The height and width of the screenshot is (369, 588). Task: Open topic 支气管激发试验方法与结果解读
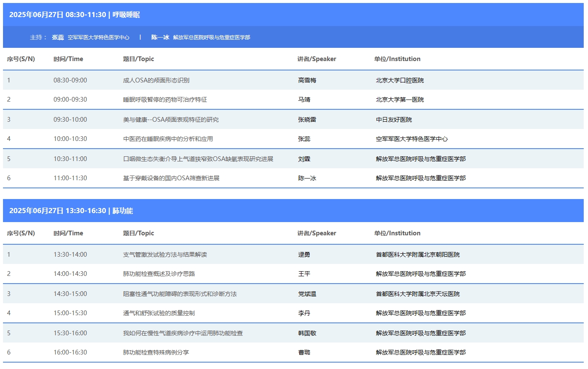165,255
